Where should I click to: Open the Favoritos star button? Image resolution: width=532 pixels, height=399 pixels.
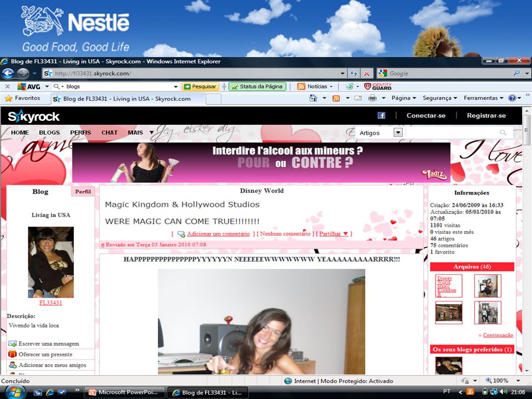[x=22, y=98]
